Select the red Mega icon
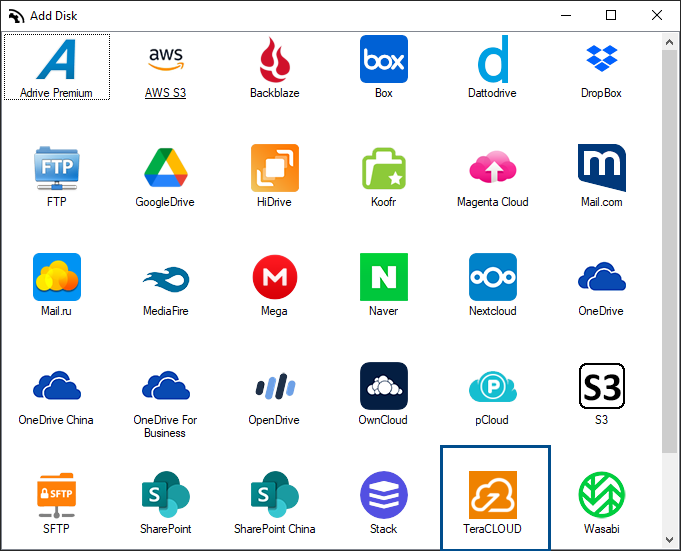 pos(275,277)
